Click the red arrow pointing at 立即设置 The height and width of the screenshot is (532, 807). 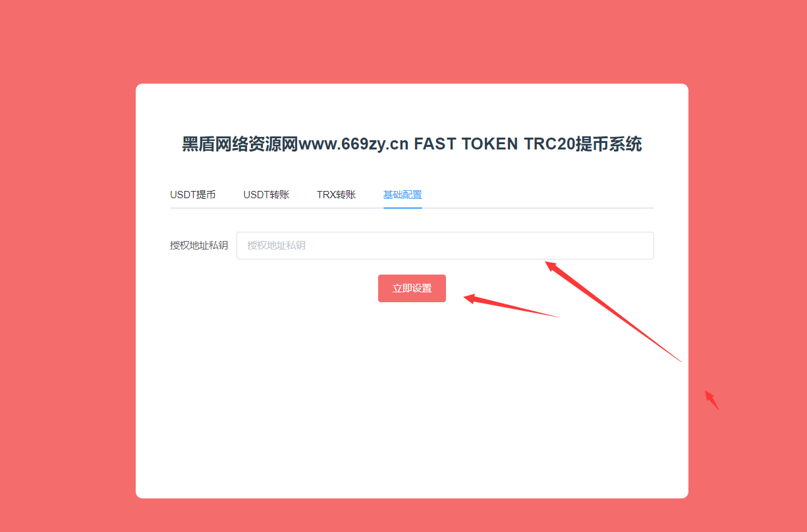point(511,307)
